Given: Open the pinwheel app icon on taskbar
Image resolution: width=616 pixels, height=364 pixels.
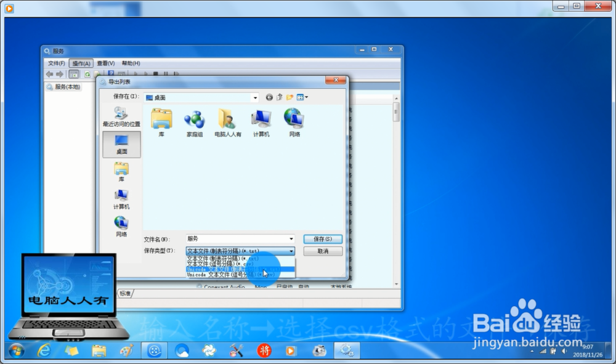Looking at the screenshot, I should (x=209, y=350).
